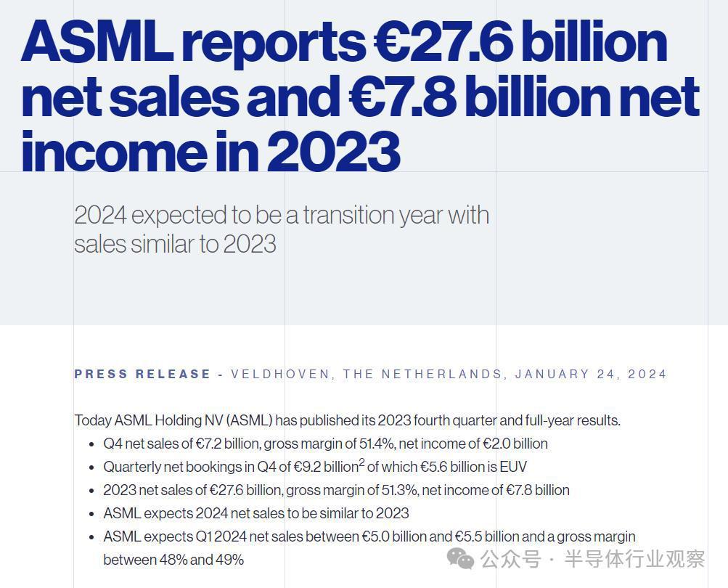Click the 'ASML expects 2024 net sales' bullet

pyautogui.click(x=255, y=513)
